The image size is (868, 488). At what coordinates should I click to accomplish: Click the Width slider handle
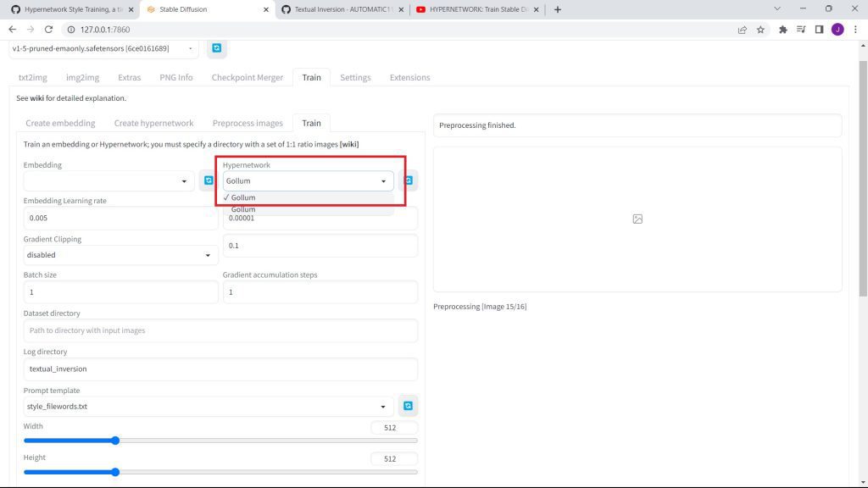(x=115, y=441)
